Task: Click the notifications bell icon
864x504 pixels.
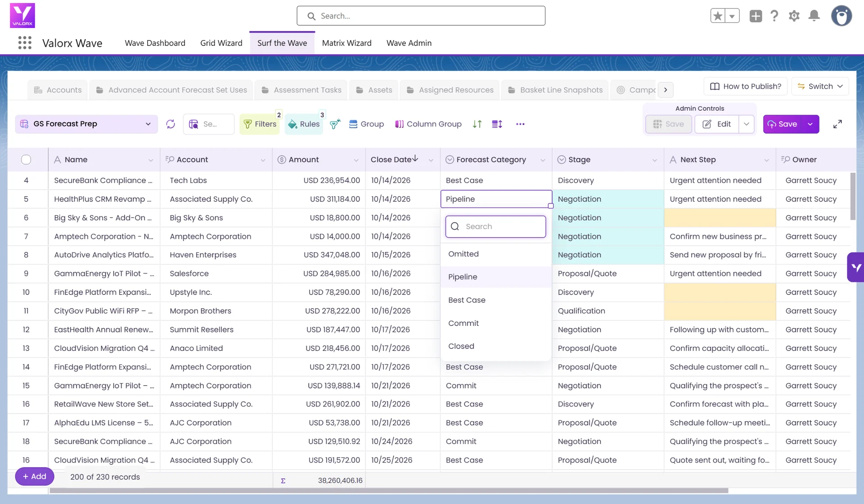Action: (814, 16)
